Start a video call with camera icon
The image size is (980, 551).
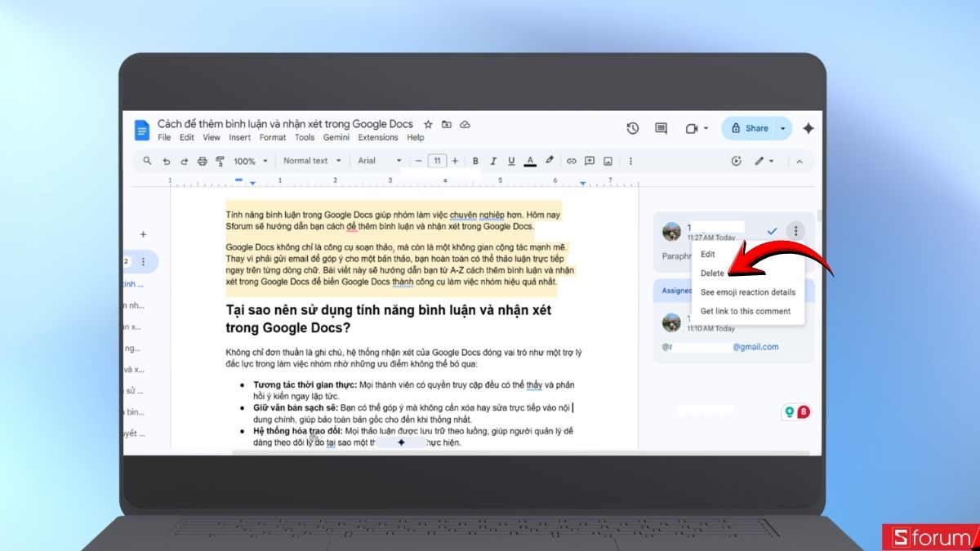[x=692, y=128]
